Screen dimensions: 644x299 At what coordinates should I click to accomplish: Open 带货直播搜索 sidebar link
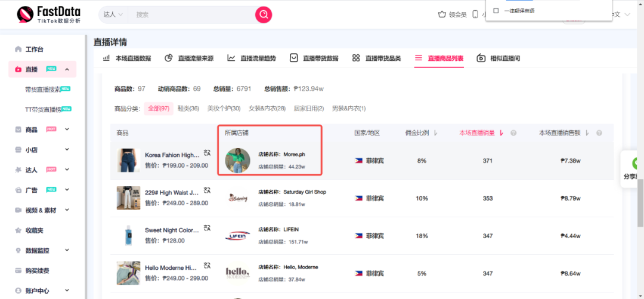43,90
